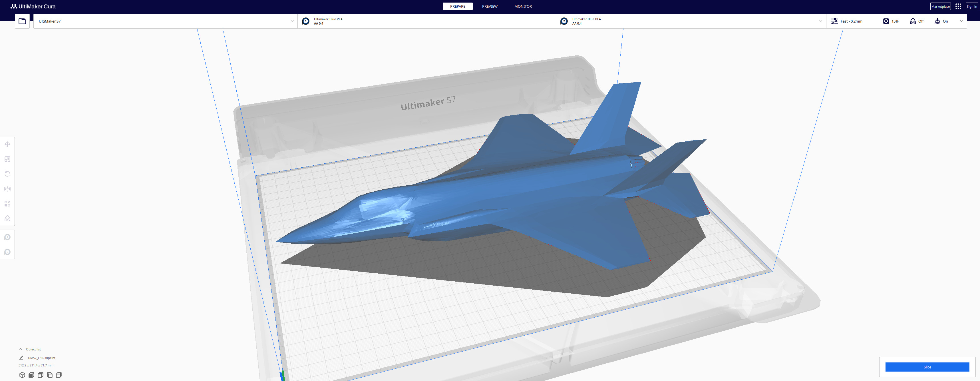980x381 pixels.
Task: Select the Support Blocker tool
Action: pyautogui.click(x=7, y=218)
